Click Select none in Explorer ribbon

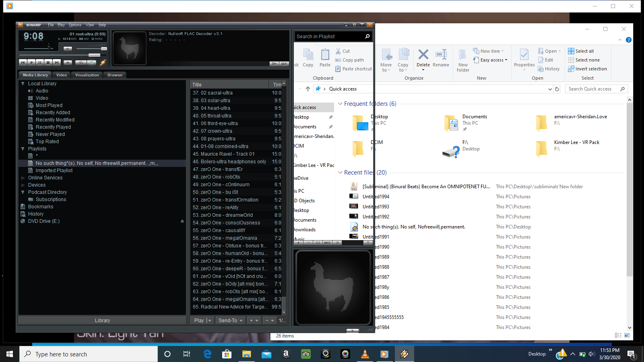[584, 60]
